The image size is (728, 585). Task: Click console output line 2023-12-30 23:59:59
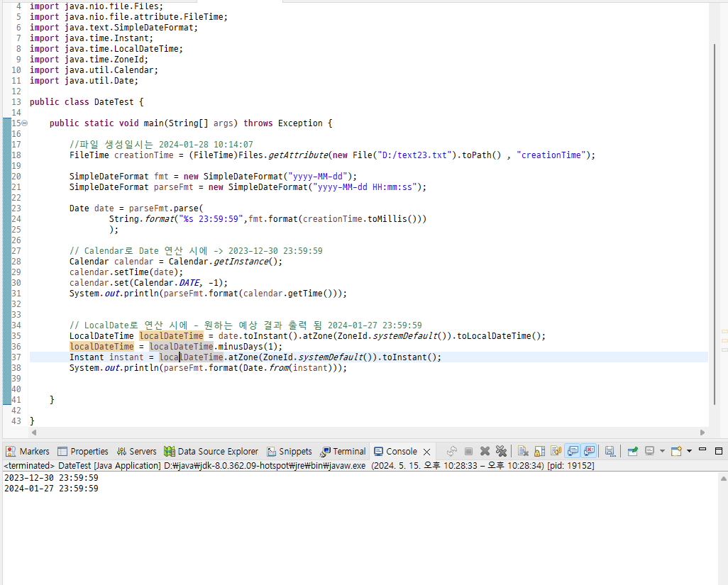51,477
